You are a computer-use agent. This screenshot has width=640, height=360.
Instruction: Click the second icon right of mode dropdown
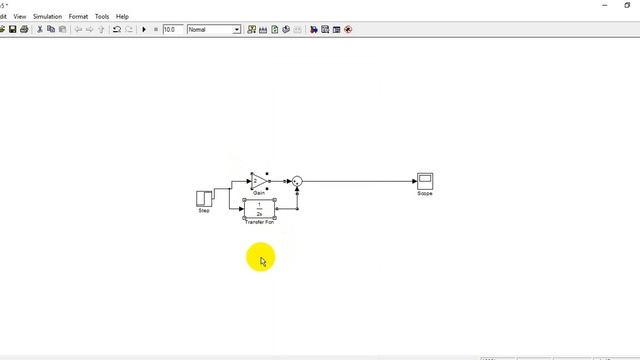coord(263,29)
